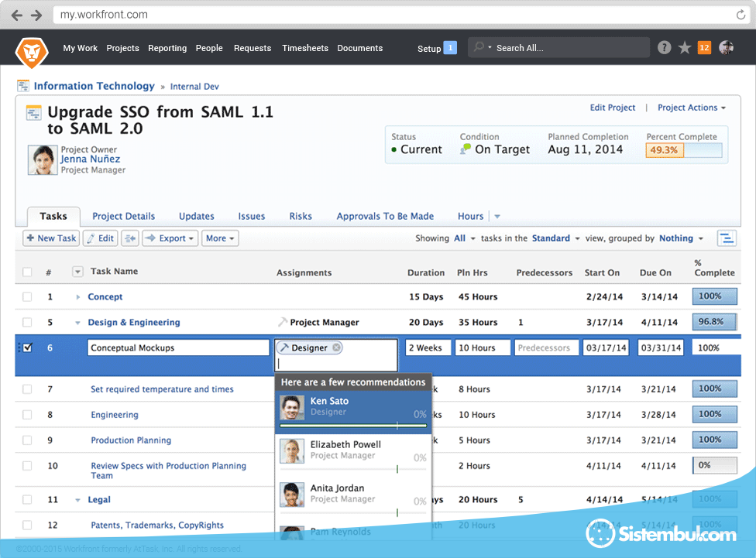
Task: Click the Edit Project link
Action: click(x=613, y=108)
